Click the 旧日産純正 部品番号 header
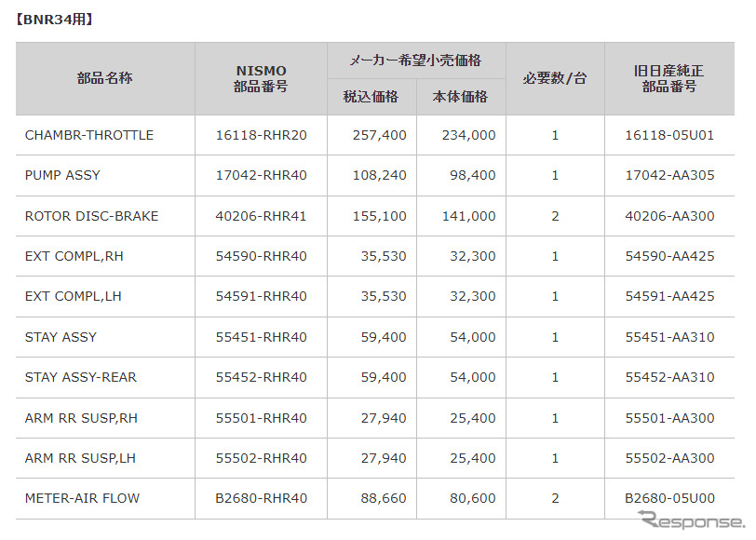 tap(668, 78)
